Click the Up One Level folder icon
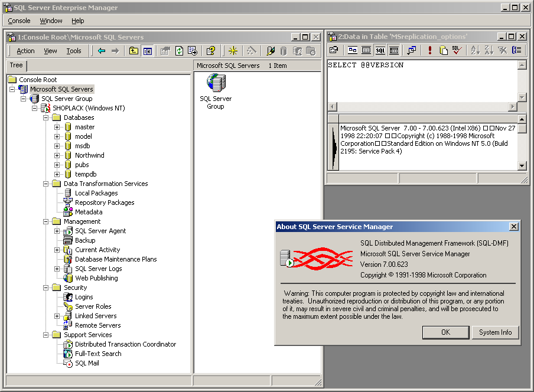Viewport: 534px width, 392px height. coord(134,51)
